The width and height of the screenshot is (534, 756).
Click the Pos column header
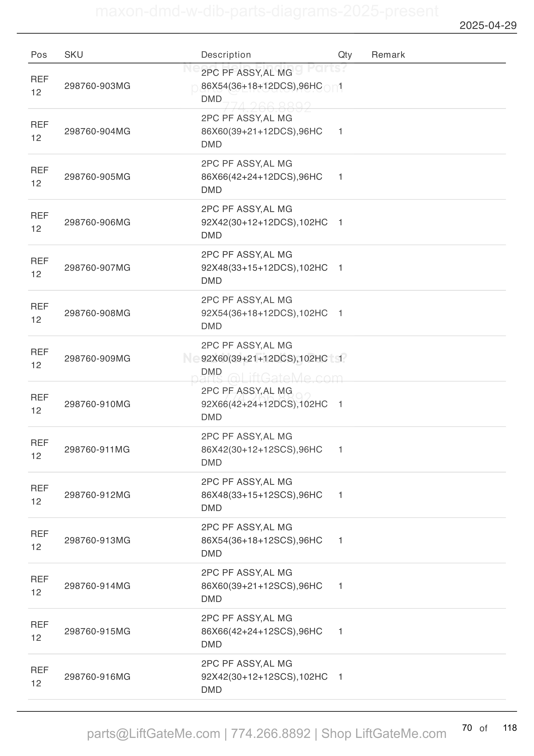point(39,55)
